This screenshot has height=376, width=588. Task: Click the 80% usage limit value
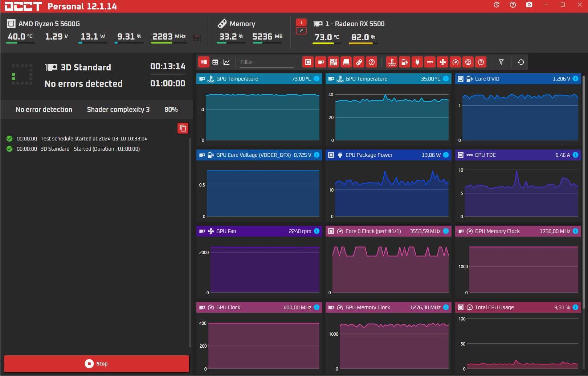171,110
